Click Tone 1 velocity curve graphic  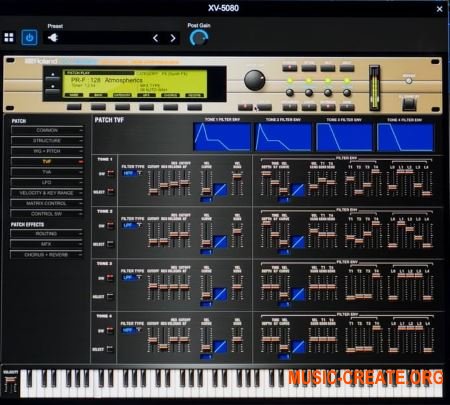click(220, 190)
